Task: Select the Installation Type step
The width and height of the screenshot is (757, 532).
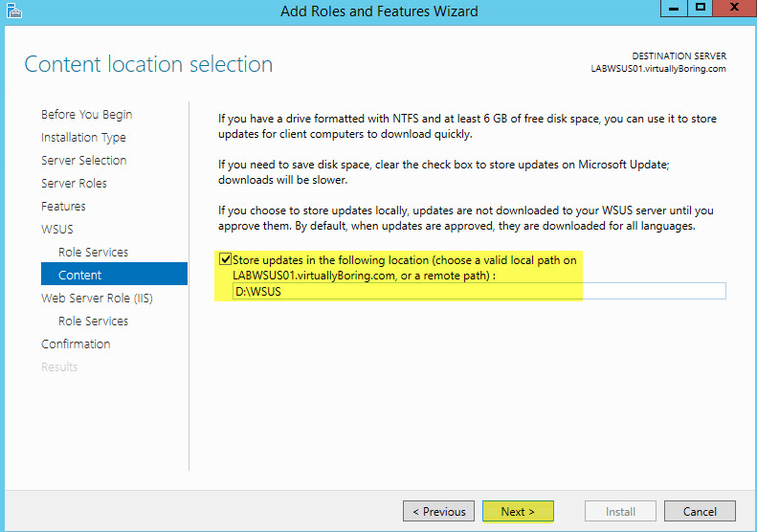Action: click(x=83, y=138)
